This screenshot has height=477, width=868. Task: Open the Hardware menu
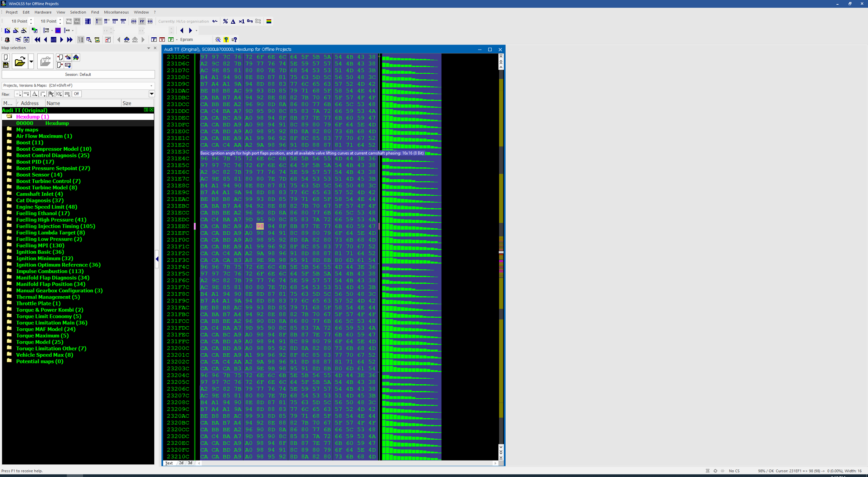tap(43, 12)
